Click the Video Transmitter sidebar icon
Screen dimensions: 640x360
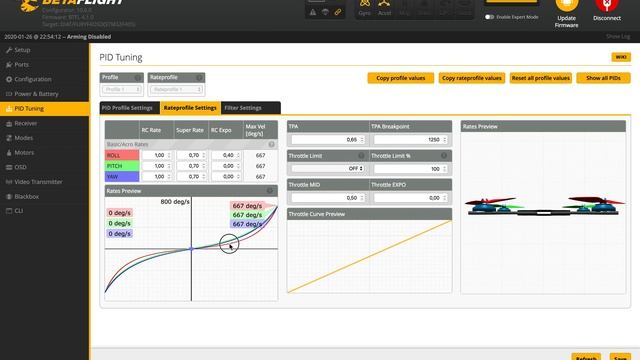(9, 182)
